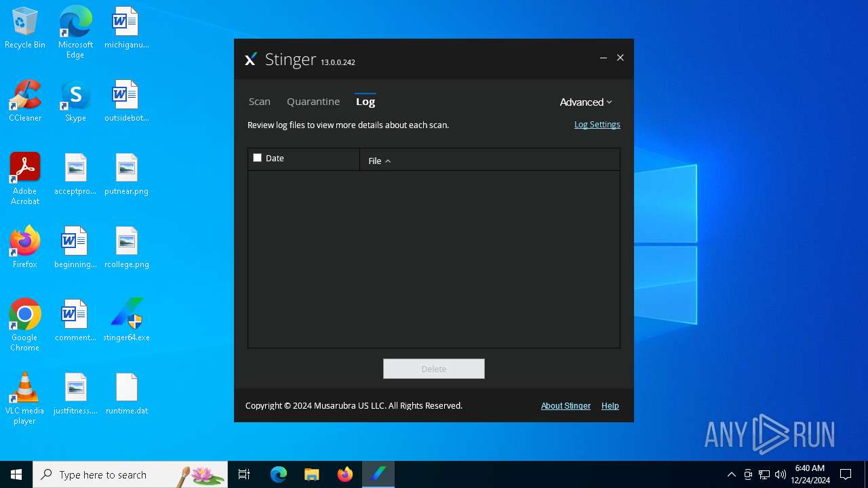Select the putnear.png file icon
This screenshot has width=868, height=488.
(x=126, y=175)
